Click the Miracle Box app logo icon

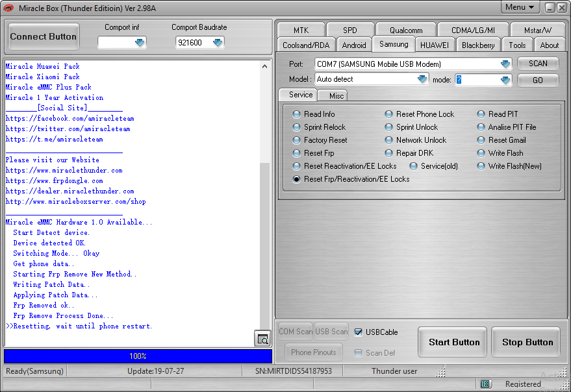click(8, 8)
